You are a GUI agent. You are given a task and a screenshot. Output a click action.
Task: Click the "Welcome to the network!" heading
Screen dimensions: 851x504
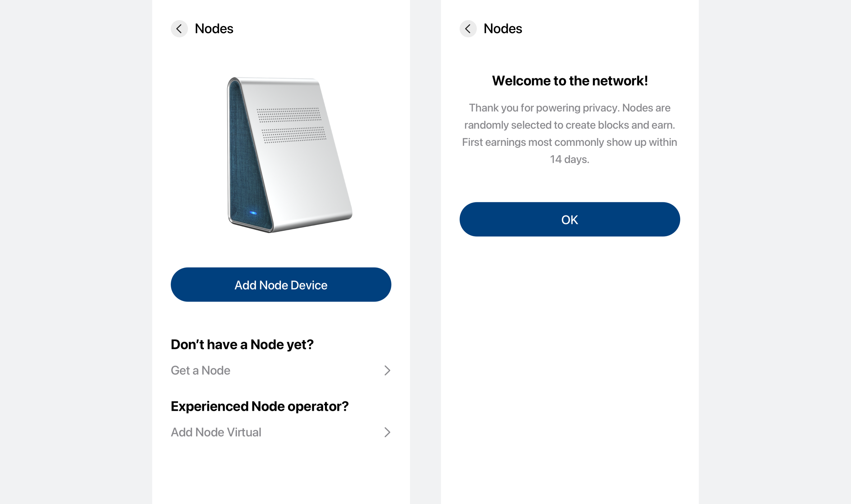[570, 81]
